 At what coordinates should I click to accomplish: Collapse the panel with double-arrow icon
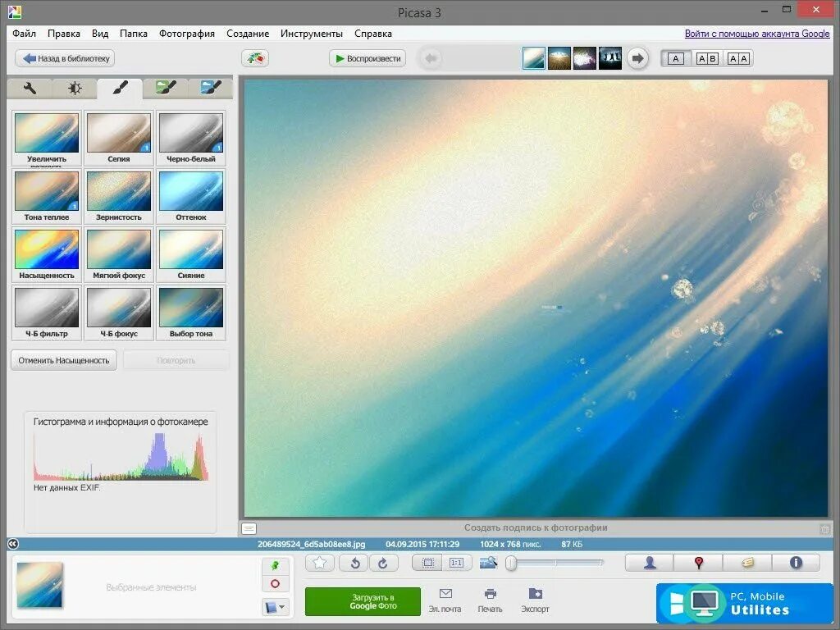click(13, 544)
